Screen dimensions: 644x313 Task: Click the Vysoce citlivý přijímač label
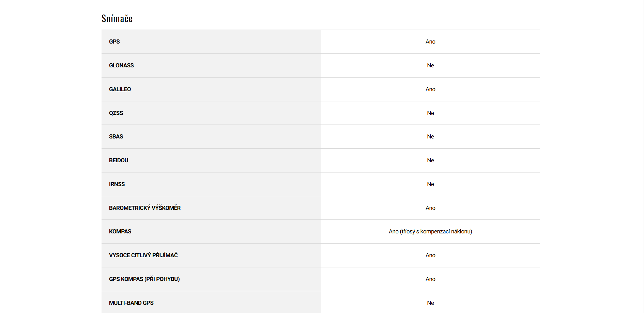143,255
